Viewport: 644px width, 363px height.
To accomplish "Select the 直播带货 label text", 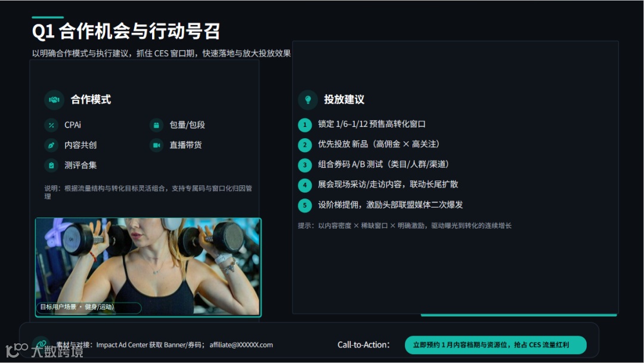I will click(x=185, y=145).
